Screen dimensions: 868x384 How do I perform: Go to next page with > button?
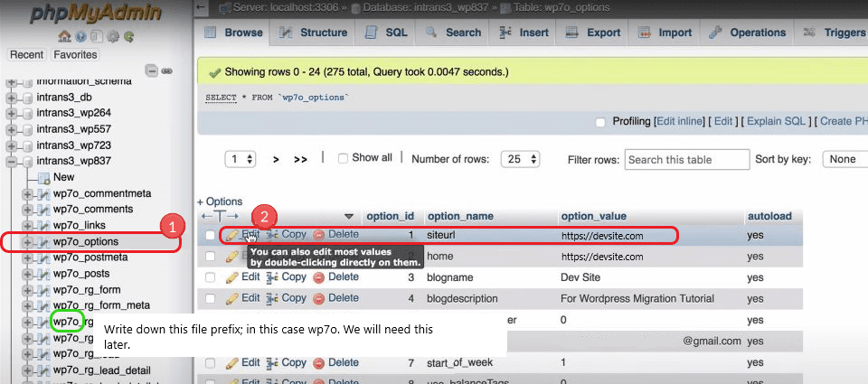click(276, 159)
